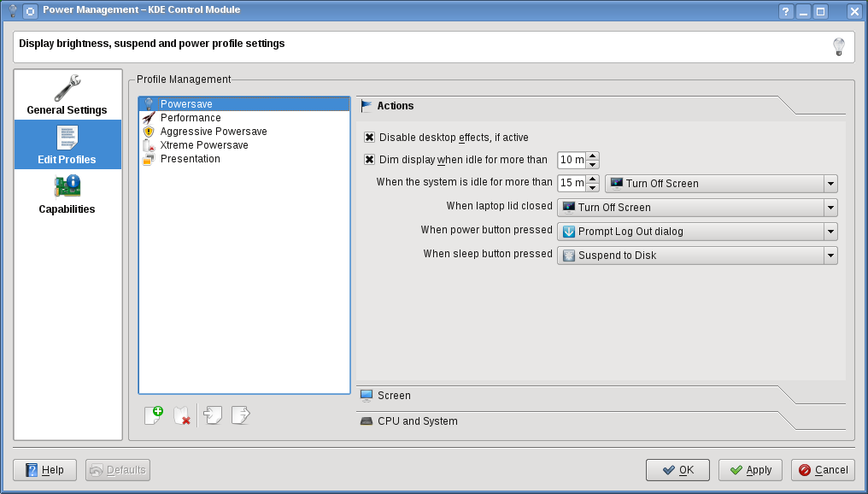Open the power button pressed dropdown
The image size is (868, 494).
click(697, 232)
